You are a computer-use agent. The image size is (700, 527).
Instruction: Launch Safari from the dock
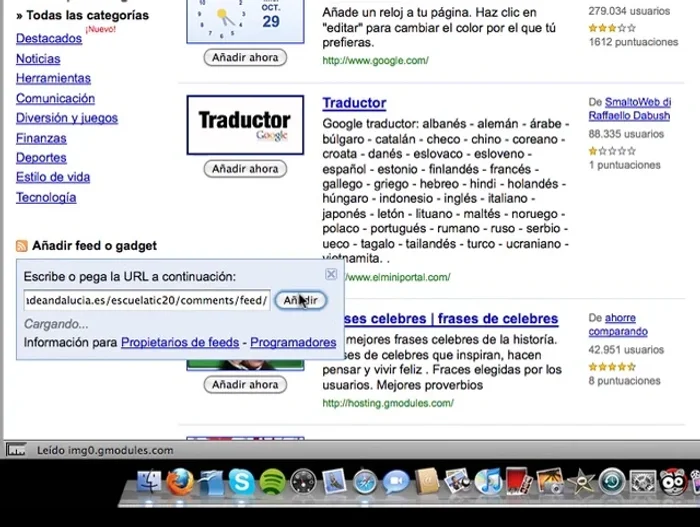365,482
